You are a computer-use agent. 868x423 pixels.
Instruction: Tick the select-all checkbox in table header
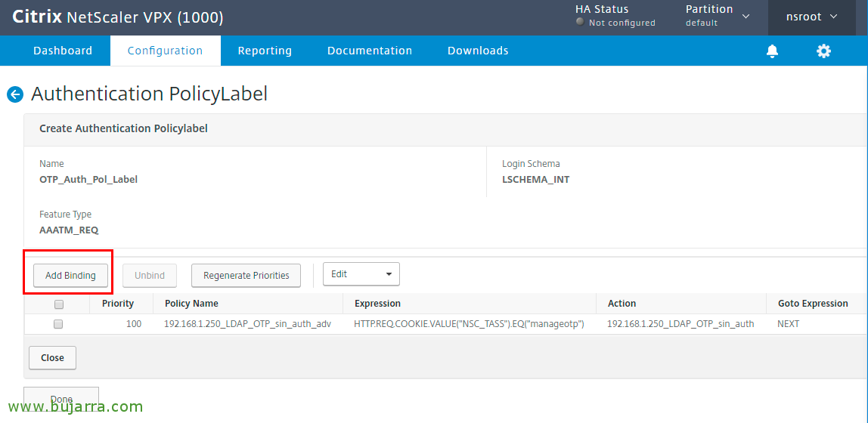(x=59, y=304)
